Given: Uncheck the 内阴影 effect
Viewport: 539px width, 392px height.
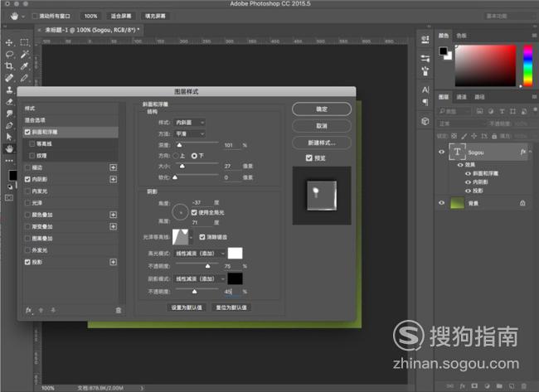Looking at the screenshot, I should pyautogui.click(x=27, y=179).
